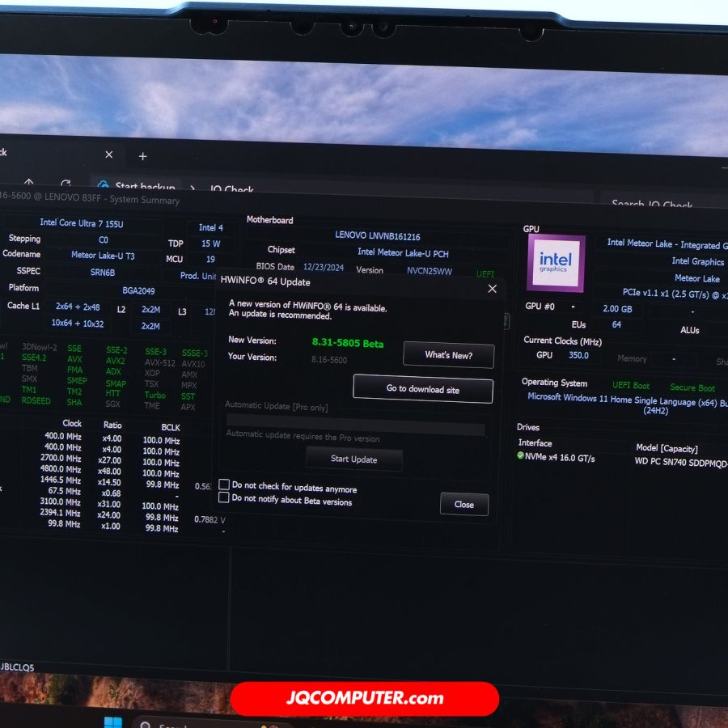Click the '2.00 GB' GPU memory value
This screenshot has height=728, width=728.
(617, 309)
